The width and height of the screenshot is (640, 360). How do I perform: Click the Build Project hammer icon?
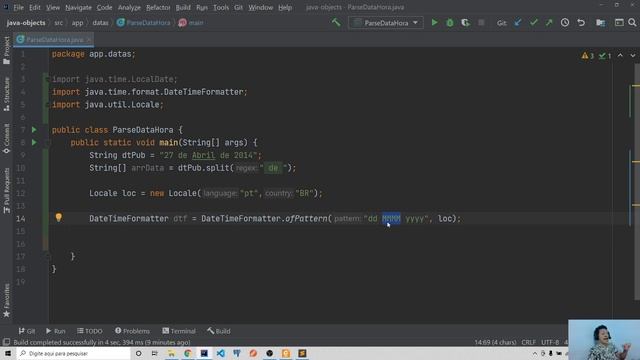336,22
